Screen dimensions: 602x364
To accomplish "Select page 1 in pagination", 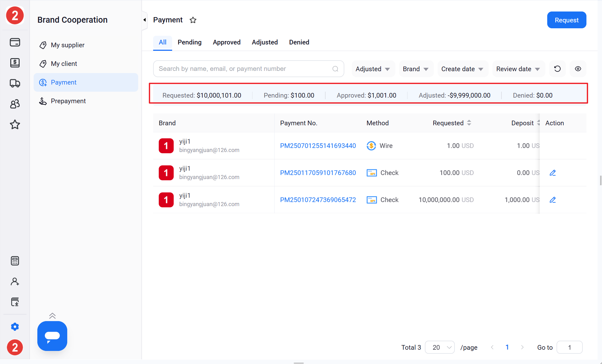I will pyautogui.click(x=507, y=347).
